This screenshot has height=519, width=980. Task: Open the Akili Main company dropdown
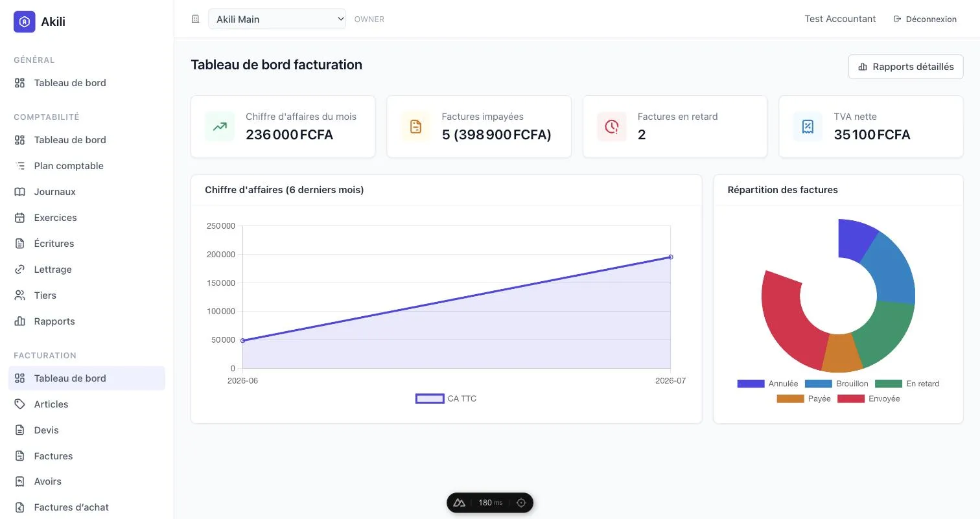tap(277, 19)
